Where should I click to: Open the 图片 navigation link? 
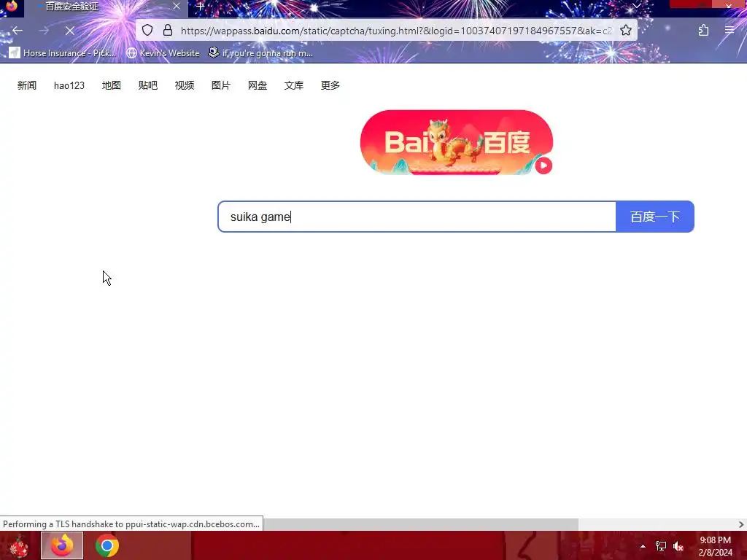[221, 85]
